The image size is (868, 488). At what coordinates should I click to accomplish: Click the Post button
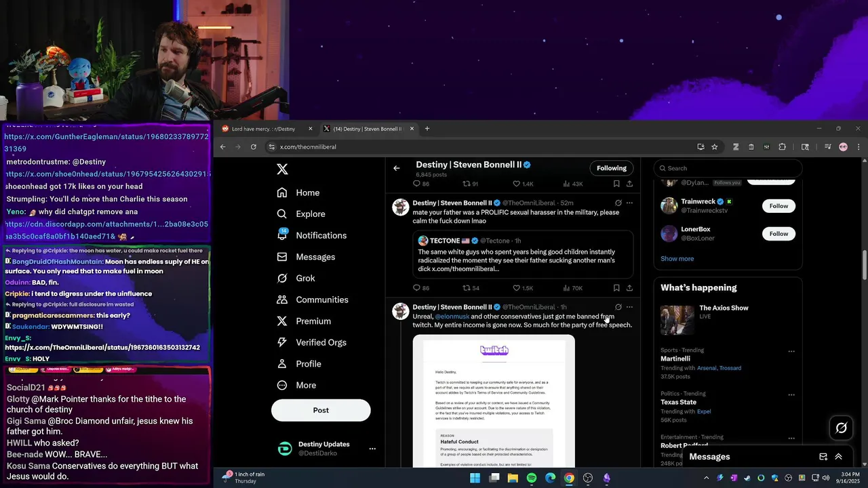click(x=321, y=410)
